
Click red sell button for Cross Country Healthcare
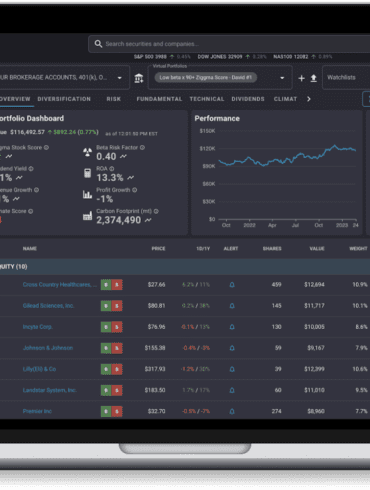point(117,285)
